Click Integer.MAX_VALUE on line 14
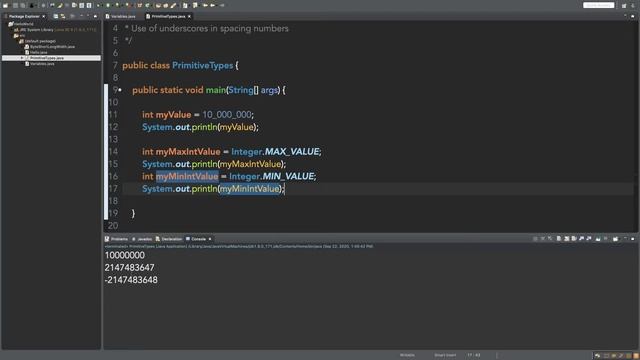The image size is (640, 360). [275, 152]
